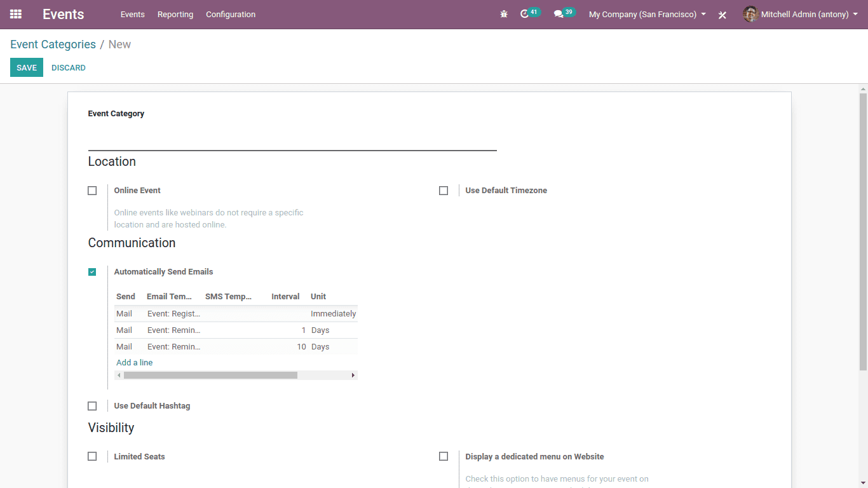The width and height of the screenshot is (868, 488).
Task: Click the Event Category name field
Action: click(x=292, y=139)
